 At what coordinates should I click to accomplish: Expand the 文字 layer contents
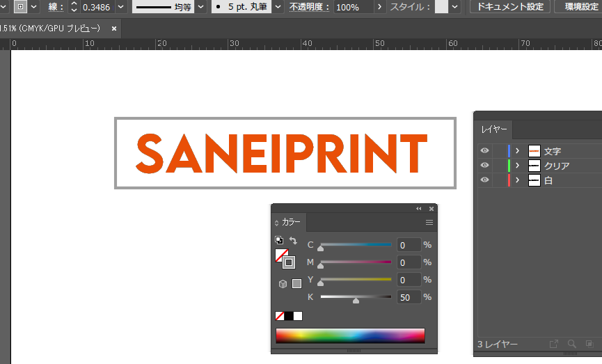[518, 151]
